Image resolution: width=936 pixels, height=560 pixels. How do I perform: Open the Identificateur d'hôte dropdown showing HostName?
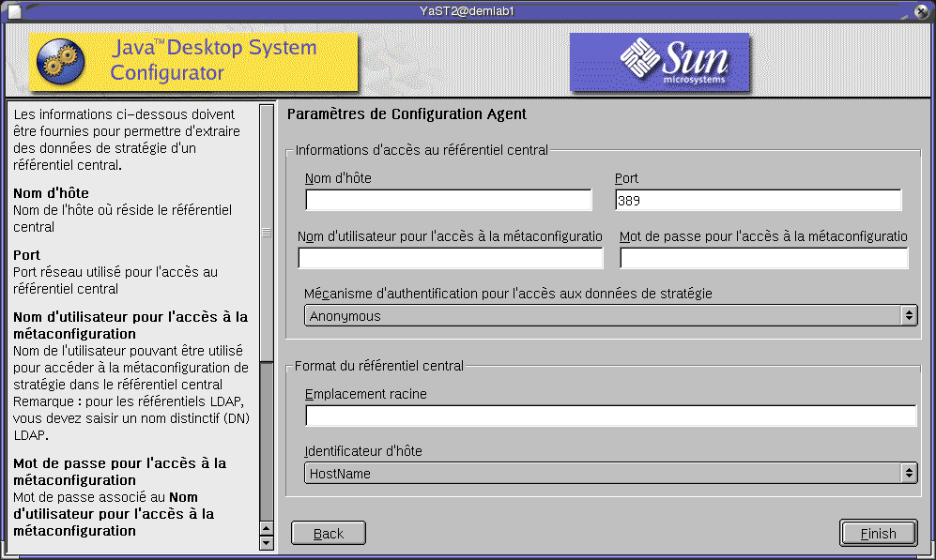610,473
